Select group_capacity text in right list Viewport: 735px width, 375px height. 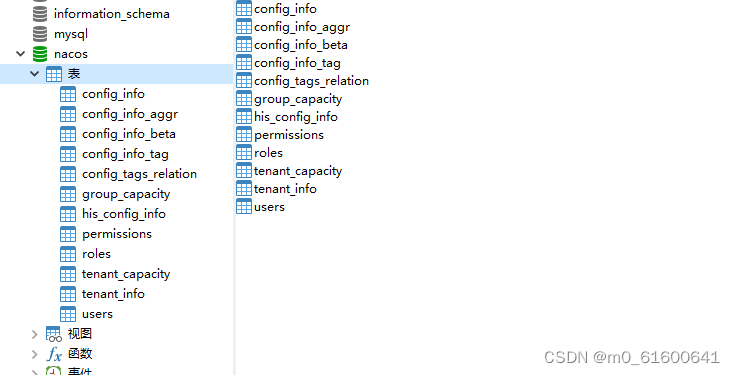coord(298,99)
